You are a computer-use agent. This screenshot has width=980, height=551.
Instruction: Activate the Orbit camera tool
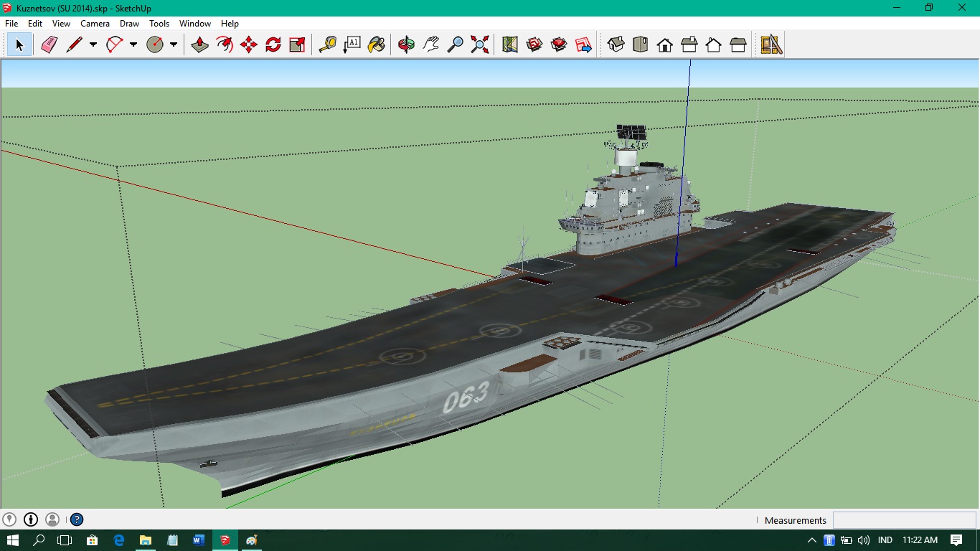[406, 44]
